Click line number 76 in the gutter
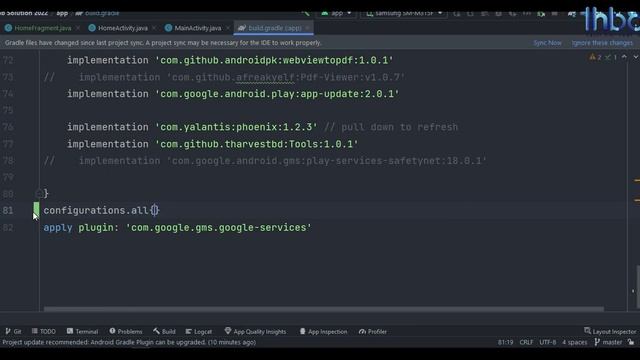 [8, 127]
